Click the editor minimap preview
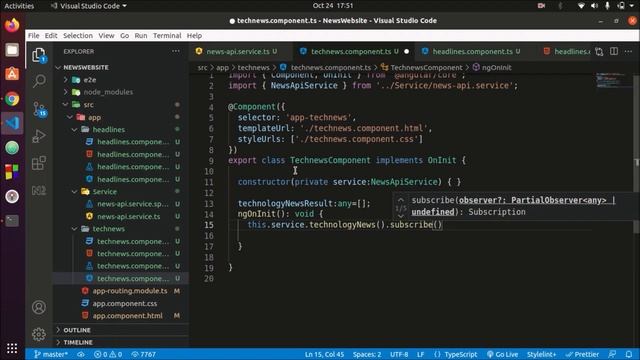Screen dimensions: 640x360 pyautogui.click(x=613, y=80)
